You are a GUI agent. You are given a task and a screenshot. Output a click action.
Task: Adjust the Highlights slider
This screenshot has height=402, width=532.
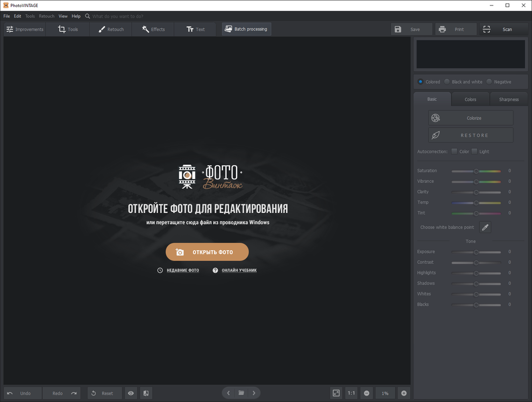tap(476, 273)
